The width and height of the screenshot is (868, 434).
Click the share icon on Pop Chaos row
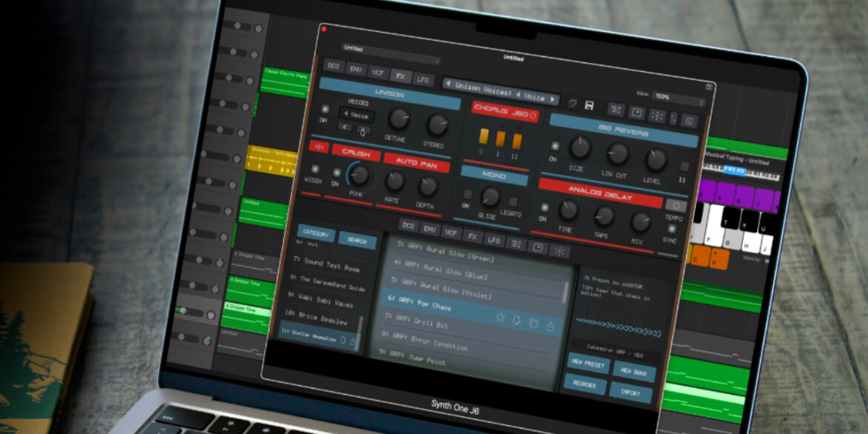tap(550, 326)
